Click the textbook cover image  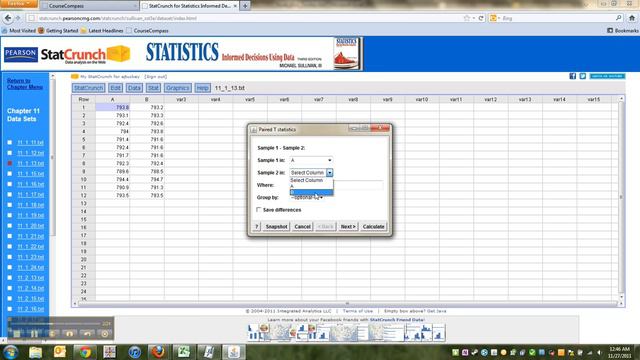(x=346, y=54)
